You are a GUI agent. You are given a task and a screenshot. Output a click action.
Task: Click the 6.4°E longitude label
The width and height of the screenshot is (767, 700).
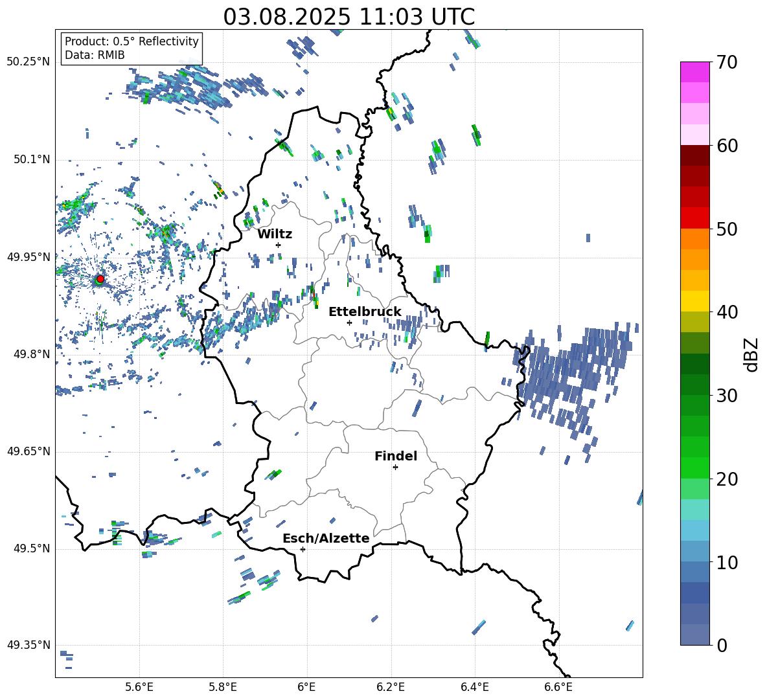click(x=474, y=687)
